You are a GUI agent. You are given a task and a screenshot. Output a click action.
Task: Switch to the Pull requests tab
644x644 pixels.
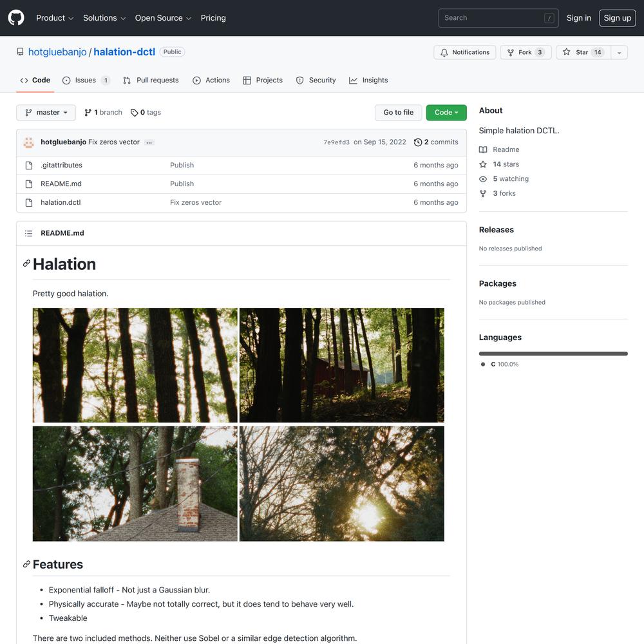pos(151,80)
